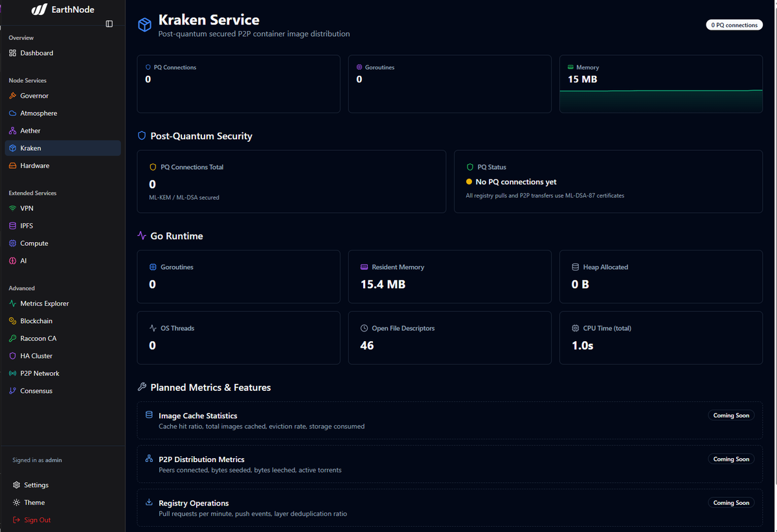This screenshot has width=777, height=532.
Task: Click the 0 B heap allocated value
Action: click(580, 284)
